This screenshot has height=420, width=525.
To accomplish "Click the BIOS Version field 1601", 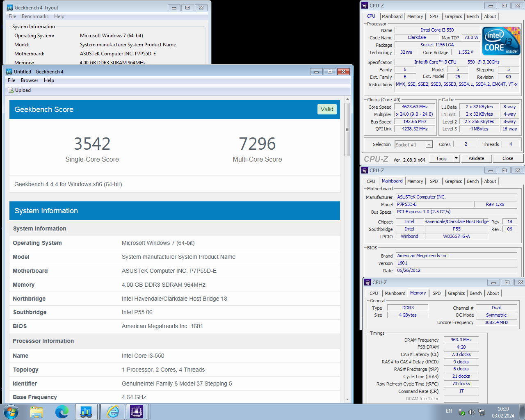I will [456, 263].
